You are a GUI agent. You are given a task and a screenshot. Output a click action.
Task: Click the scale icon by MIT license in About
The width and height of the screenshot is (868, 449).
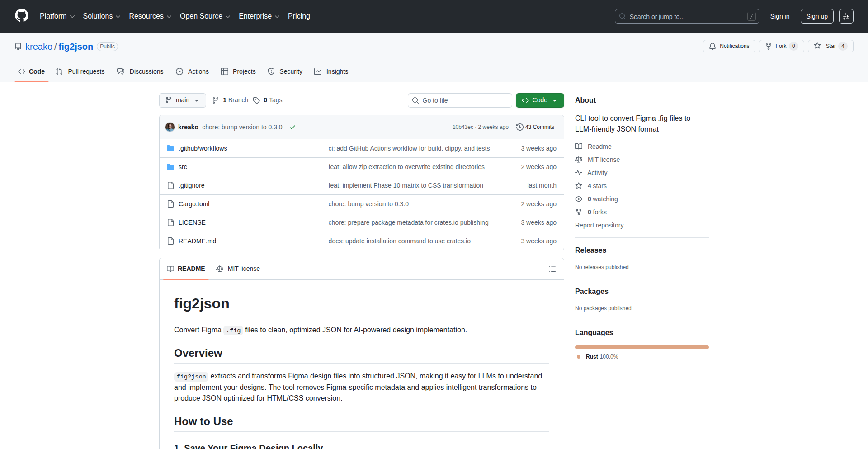coord(579,160)
